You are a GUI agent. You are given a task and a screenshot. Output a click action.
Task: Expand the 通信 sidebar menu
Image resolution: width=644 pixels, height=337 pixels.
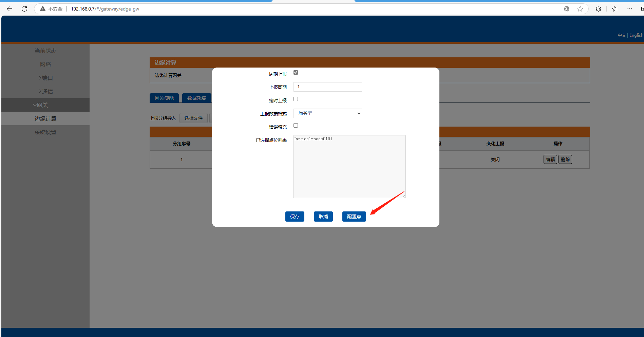click(45, 91)
